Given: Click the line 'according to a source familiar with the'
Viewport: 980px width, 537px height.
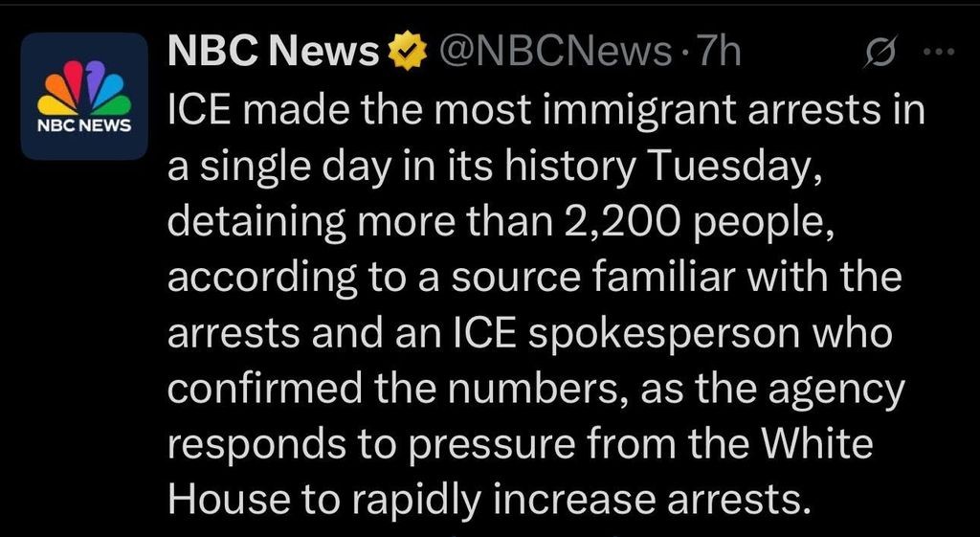Looking at the screenshot, I should 535,279.
